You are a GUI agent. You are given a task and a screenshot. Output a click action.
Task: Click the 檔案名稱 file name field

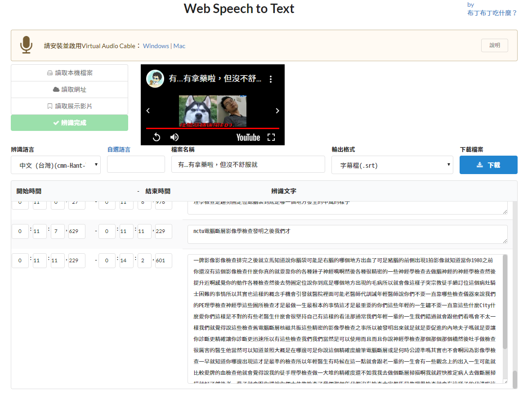click(248, 164)
